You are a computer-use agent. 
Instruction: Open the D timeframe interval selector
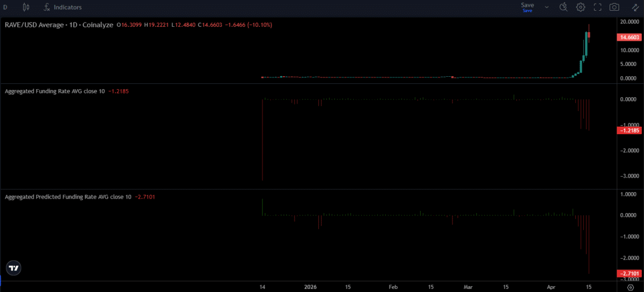pos(5,8)
